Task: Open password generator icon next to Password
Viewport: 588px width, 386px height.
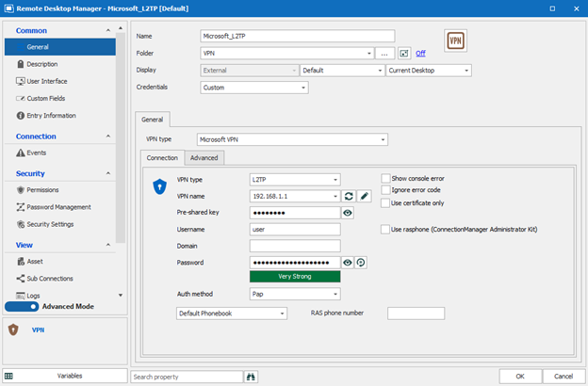Action: 361,262
